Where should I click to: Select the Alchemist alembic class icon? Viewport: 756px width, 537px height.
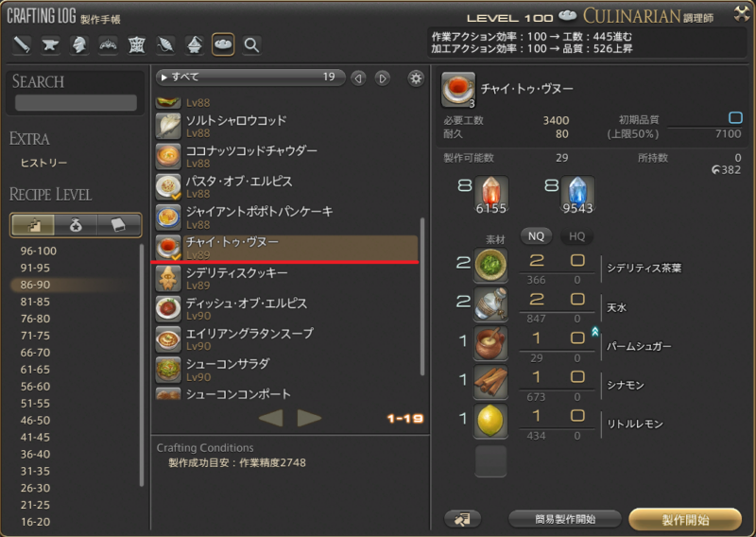pyautogui.click(x=195, y=44)
